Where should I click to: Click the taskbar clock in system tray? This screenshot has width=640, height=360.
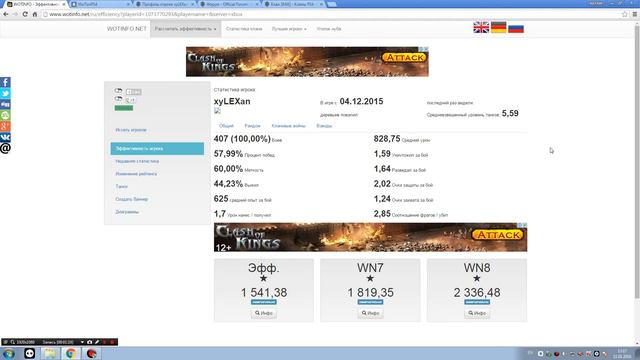tap(622, 353)
